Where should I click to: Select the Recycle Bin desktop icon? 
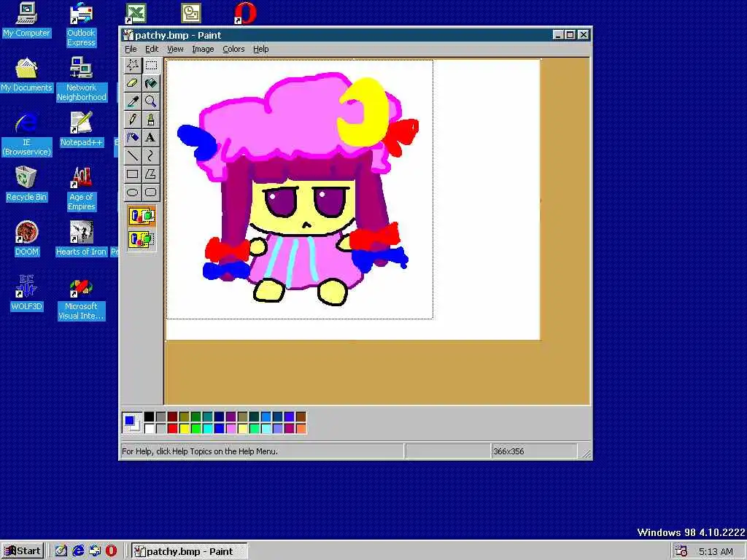[x=26, y=184]
